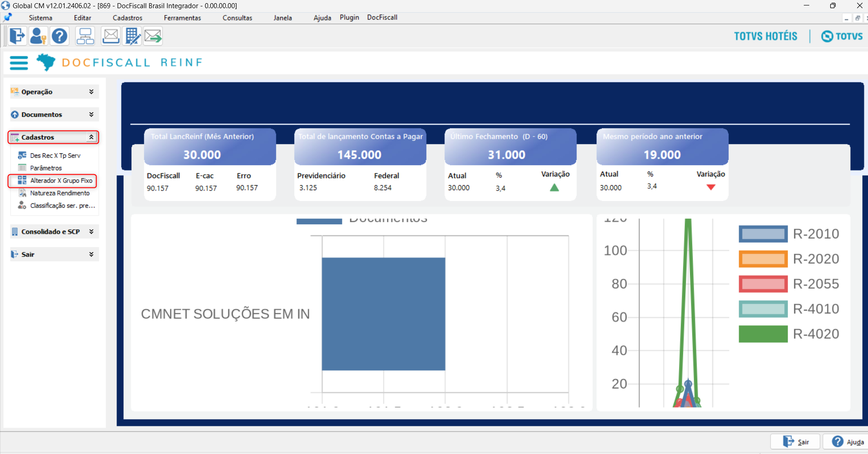Click the Erro value 90.157

247,187
